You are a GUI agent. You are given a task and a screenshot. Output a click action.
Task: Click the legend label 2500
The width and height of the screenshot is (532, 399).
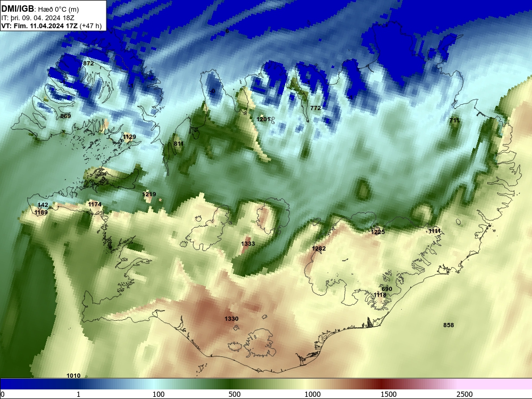point(464,394)
